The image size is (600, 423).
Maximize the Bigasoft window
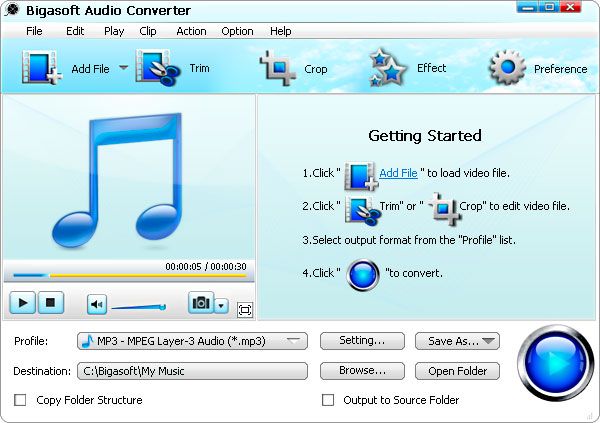coord(549,7)
